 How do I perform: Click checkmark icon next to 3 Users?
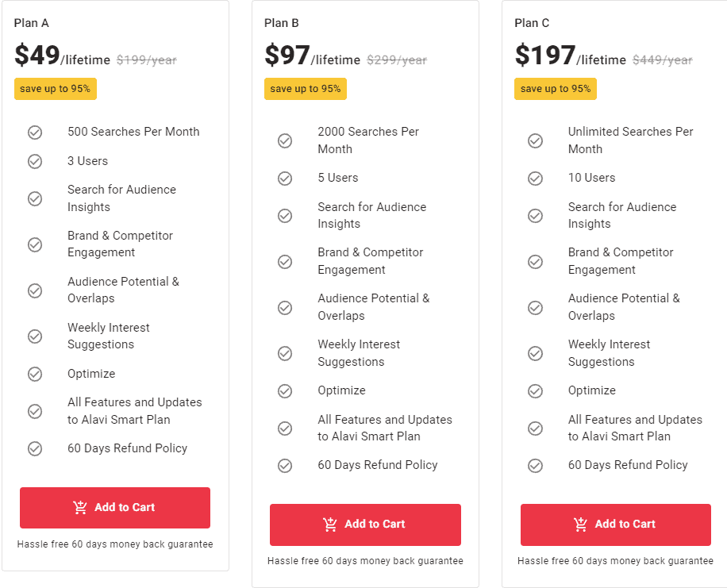(x=35, y=162)
